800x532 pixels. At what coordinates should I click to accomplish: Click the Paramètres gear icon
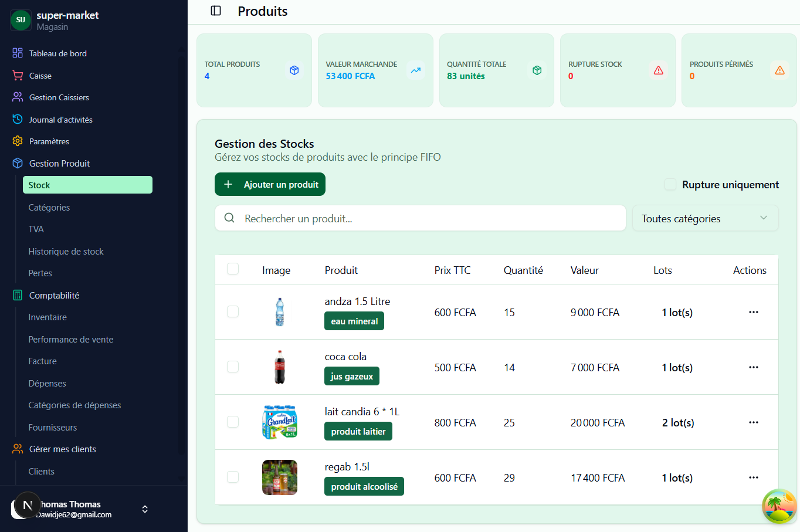[x=16, y=141]
